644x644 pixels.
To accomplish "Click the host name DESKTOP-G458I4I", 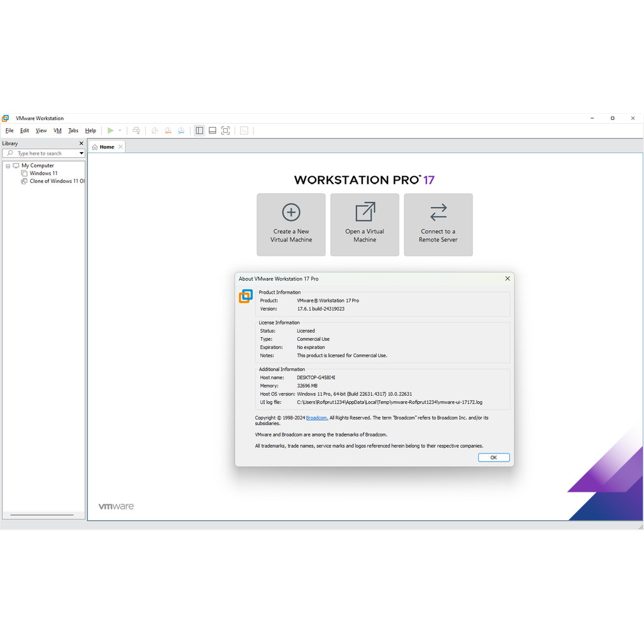I will click(316, 377).
